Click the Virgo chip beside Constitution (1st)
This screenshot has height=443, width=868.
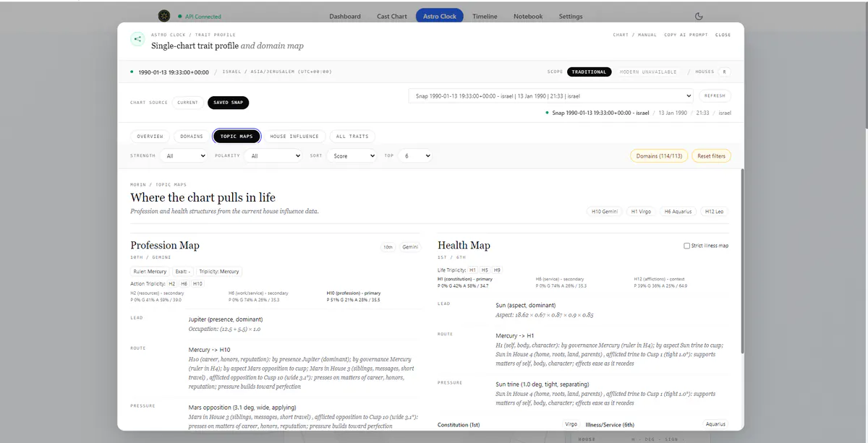tap(571, 424)
